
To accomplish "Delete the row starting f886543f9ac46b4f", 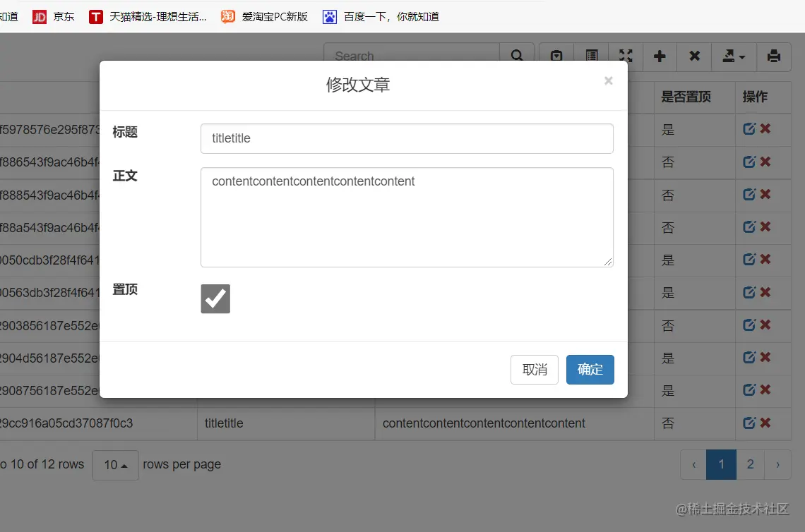I will click(x=765, y=162).
